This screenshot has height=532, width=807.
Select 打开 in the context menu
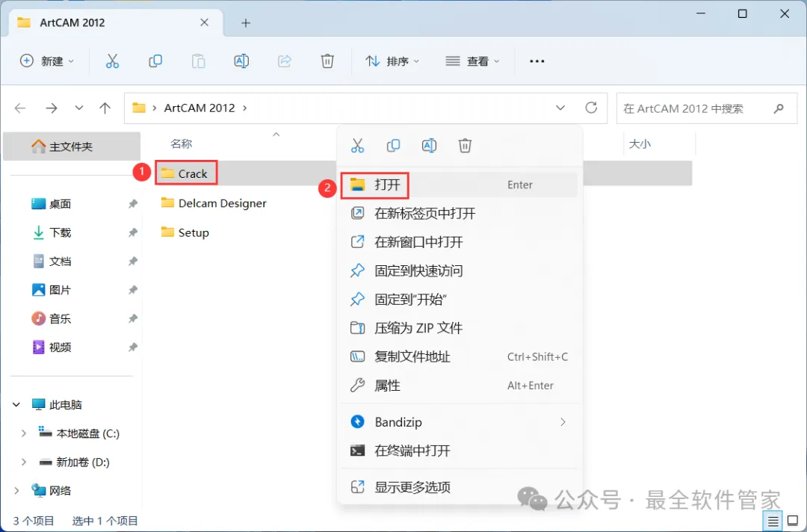tap(459, 185)
